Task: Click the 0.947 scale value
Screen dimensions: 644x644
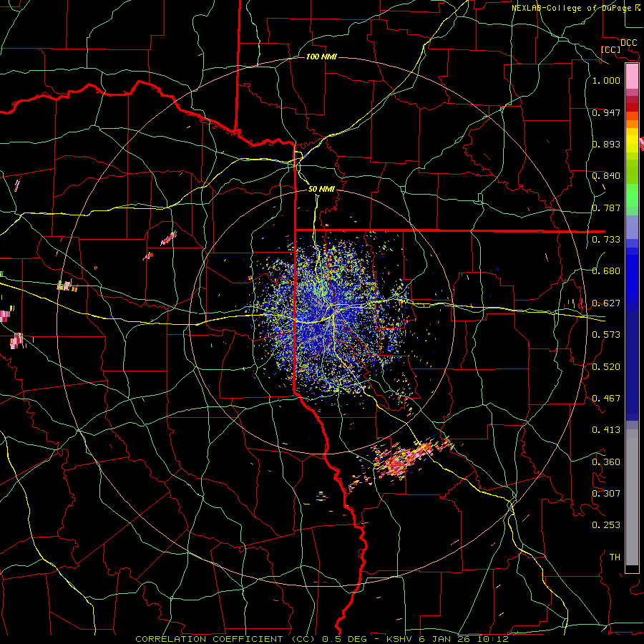Action: pyautogui.click(x=606, y=112)
